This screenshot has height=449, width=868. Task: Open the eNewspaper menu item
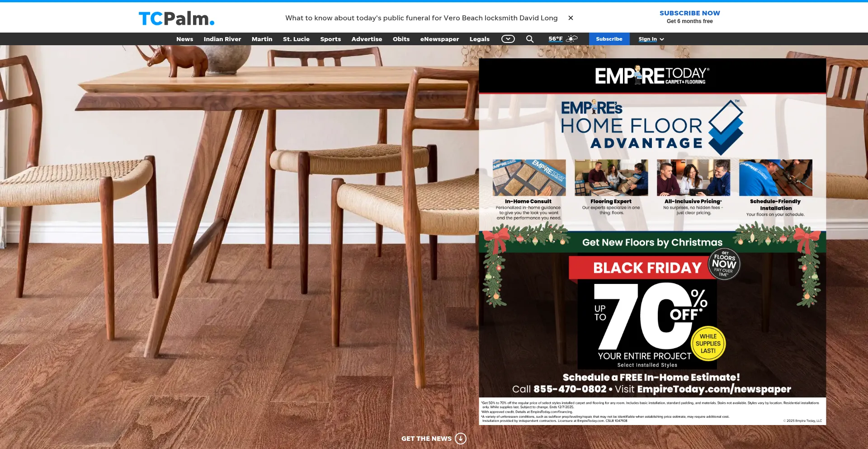(439, 39)
